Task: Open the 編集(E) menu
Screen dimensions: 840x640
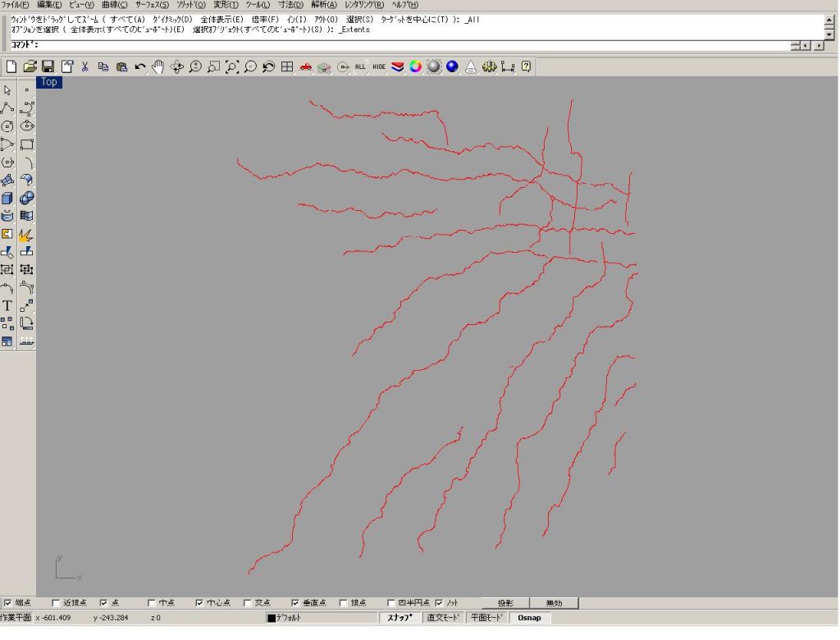Action: tap(48, 5)
